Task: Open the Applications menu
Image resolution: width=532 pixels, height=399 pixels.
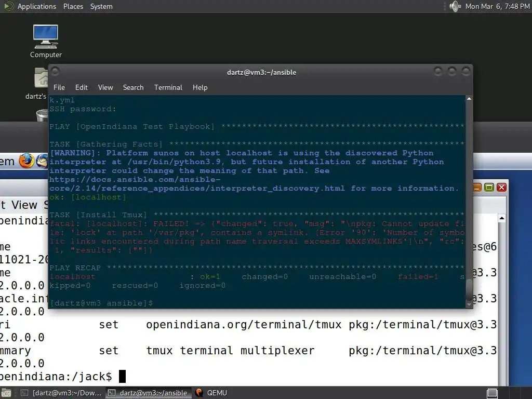Action: (37, 6)
